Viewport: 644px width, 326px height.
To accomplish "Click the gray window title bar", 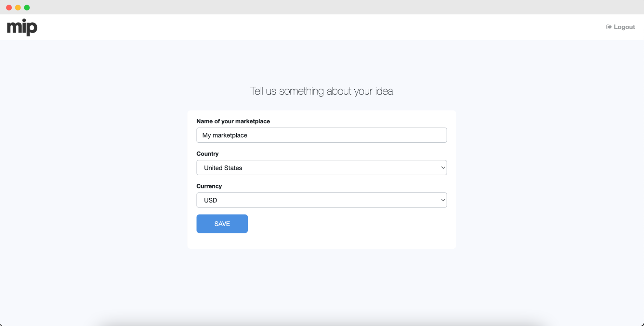I will tap(322, 7).
